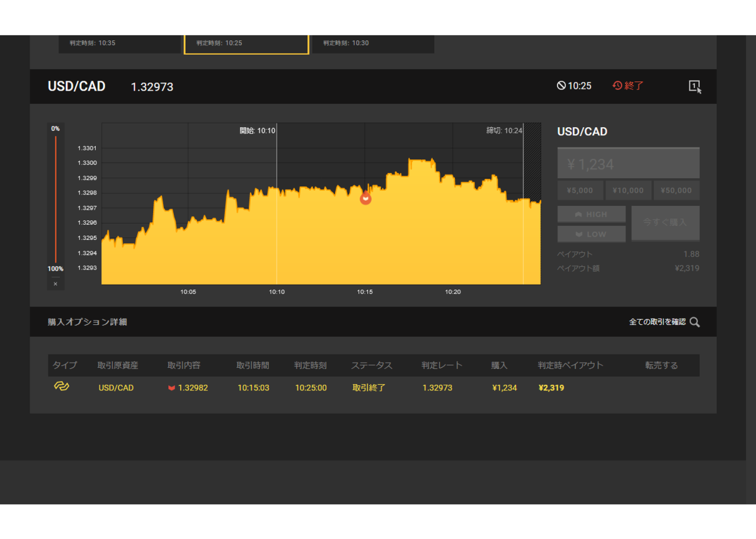756x539 pixels.
Task: Click the 取引原資産 column header
Action: click(x=118, y=365)
